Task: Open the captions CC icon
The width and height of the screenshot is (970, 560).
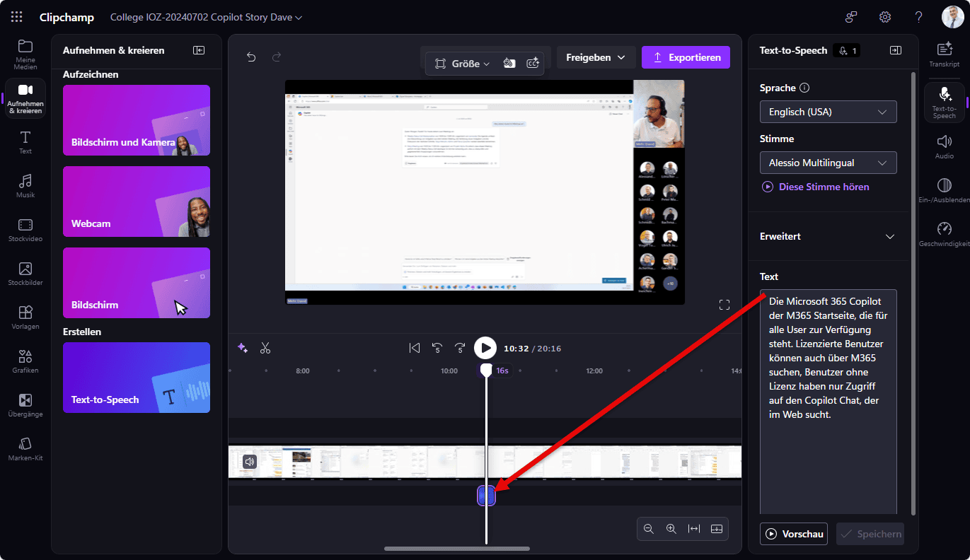Action: click(x=533, y=64)
